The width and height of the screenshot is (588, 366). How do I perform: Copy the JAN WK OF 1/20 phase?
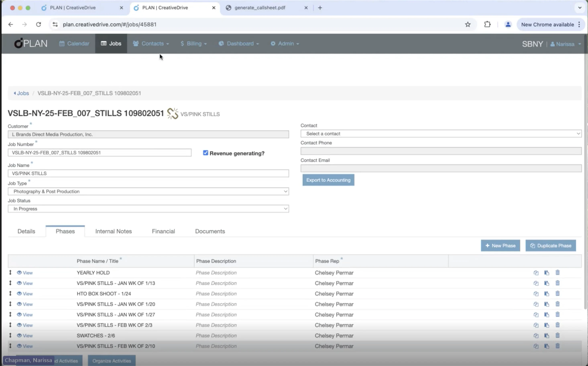click(x=536, y=304)
